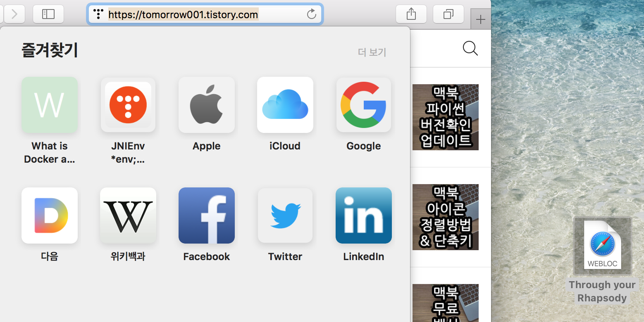Screen dimensions: 644x322
Task: Visit Twitter via its favorite icon
Action: pyautogui.click(x=285, y=215)
